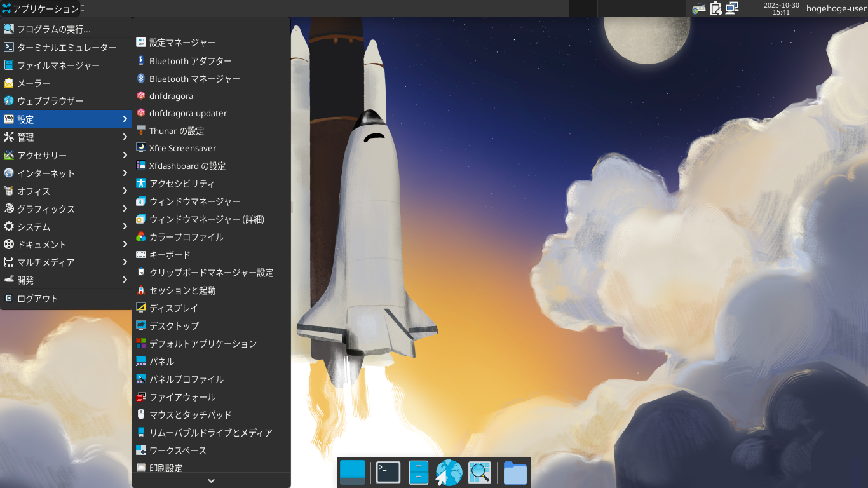868x488 pixels.
Task: Open ウィンドウマネージャー without (詳細)
Action: pyautogui.click(x=212, y=201)
